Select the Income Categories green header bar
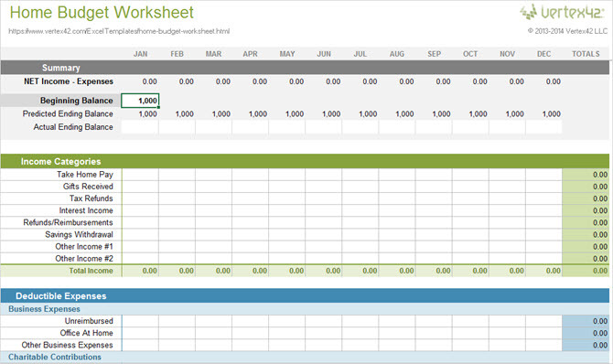The image size is (613, 364). tap(305, 161)
